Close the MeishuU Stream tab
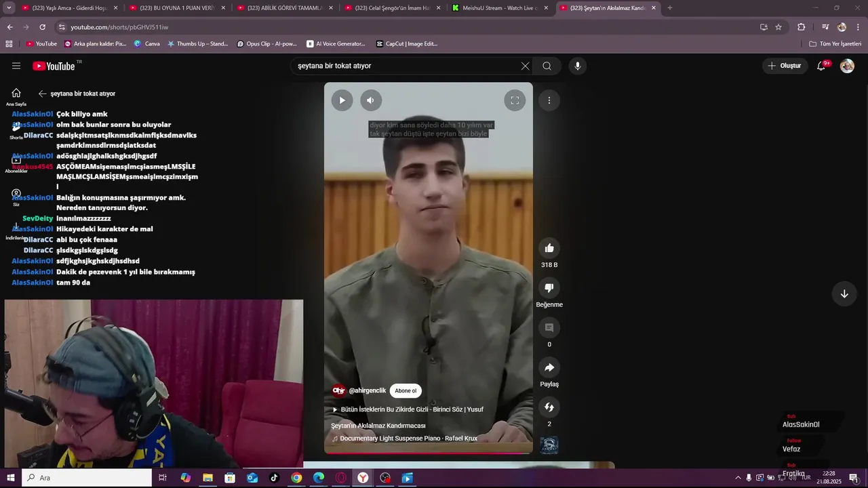868x488 pixels. (x=546, y=8)
